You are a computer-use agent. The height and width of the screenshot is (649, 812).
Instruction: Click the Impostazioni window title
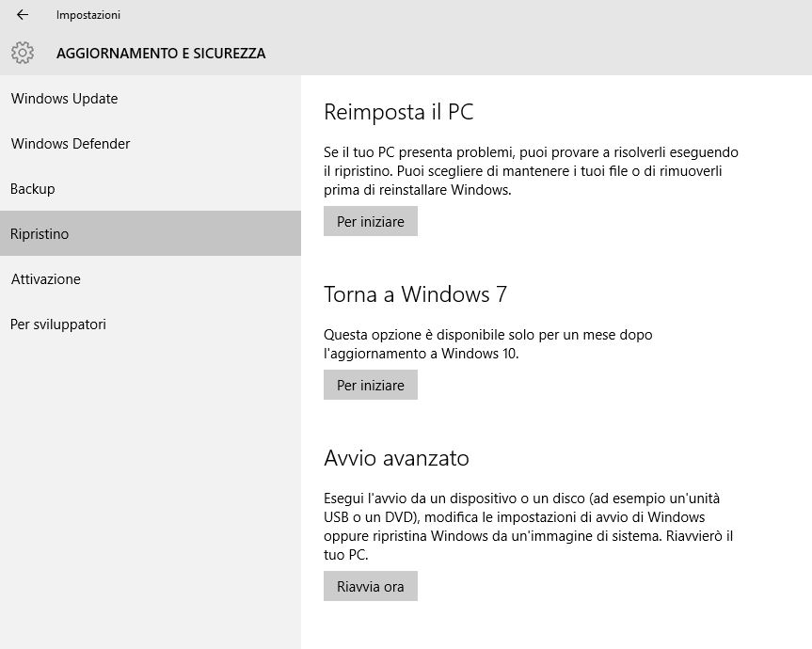pyautogui.click(x=88, y=15)
